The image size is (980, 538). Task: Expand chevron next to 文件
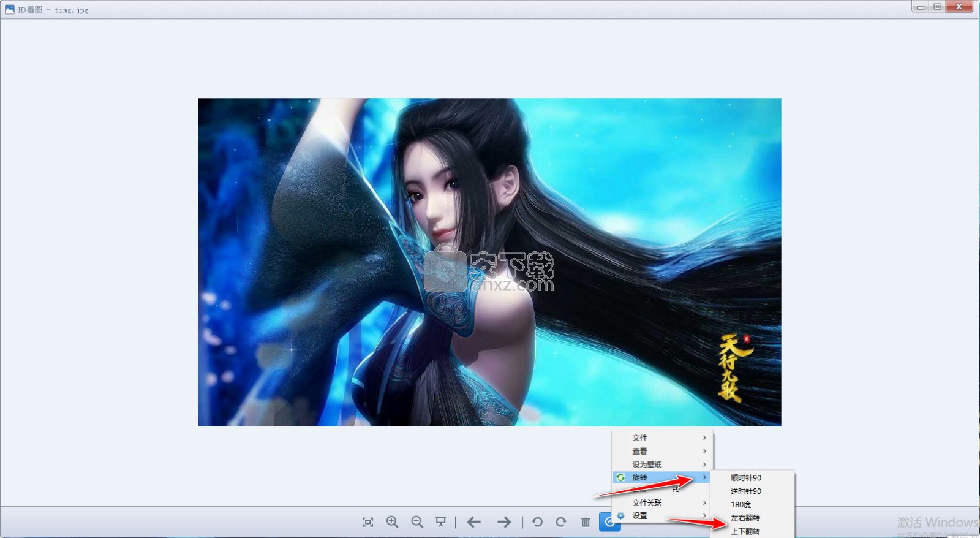tap(704, 438)
